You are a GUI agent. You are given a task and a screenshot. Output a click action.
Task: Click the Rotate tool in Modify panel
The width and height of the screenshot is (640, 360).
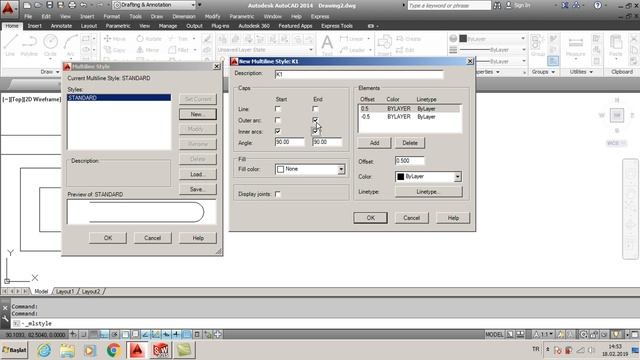149,39
